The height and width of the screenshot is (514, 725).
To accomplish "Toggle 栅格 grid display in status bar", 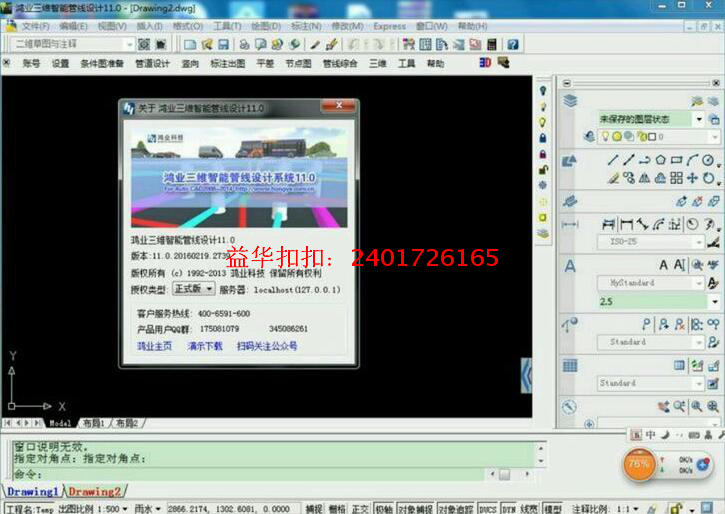I will click(337, 508).
